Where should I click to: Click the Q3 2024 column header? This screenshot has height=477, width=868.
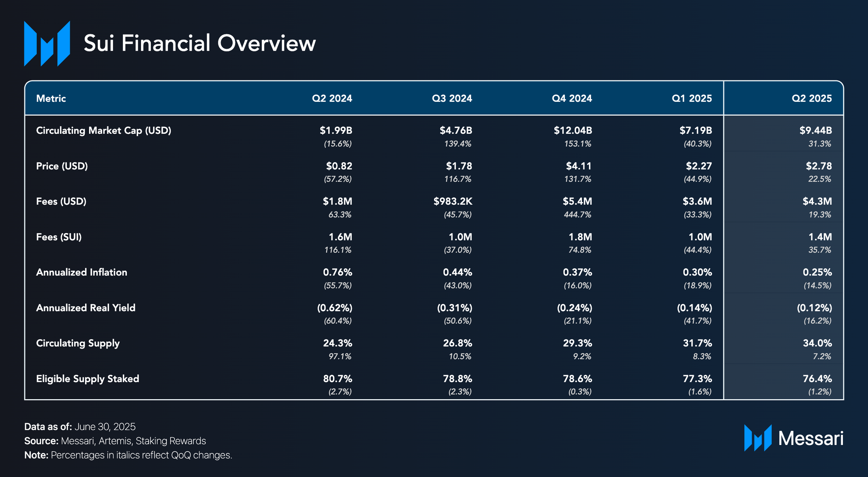(x=451, y=98)
